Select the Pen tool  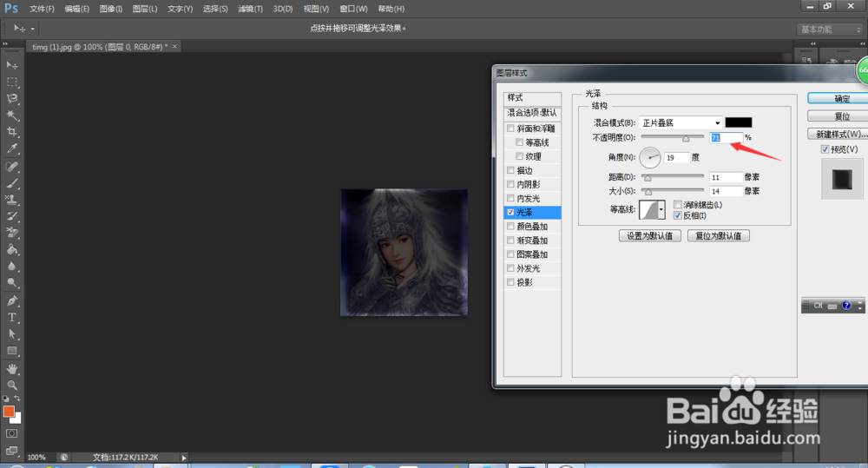point(11,300)
